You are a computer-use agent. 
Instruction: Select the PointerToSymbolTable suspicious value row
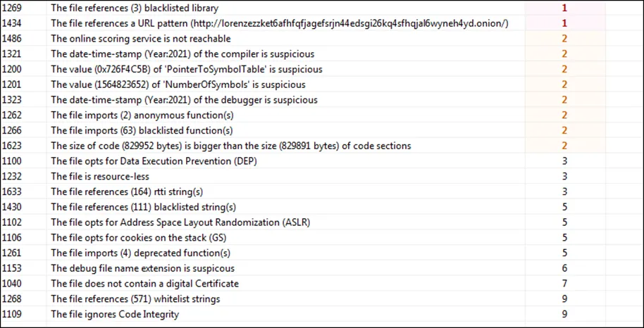coord(322,70)
